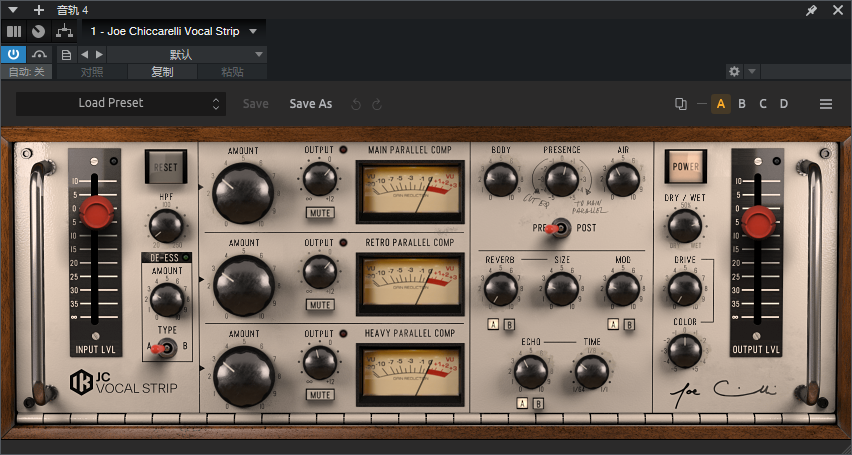
Task: Select preset slot C
Action: (x=763, y=104)
